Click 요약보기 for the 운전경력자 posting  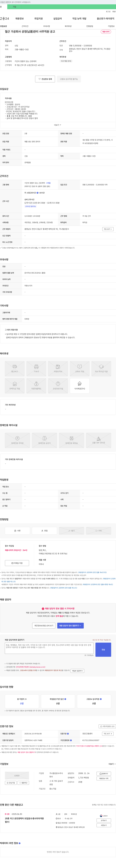tap(104, 820)
